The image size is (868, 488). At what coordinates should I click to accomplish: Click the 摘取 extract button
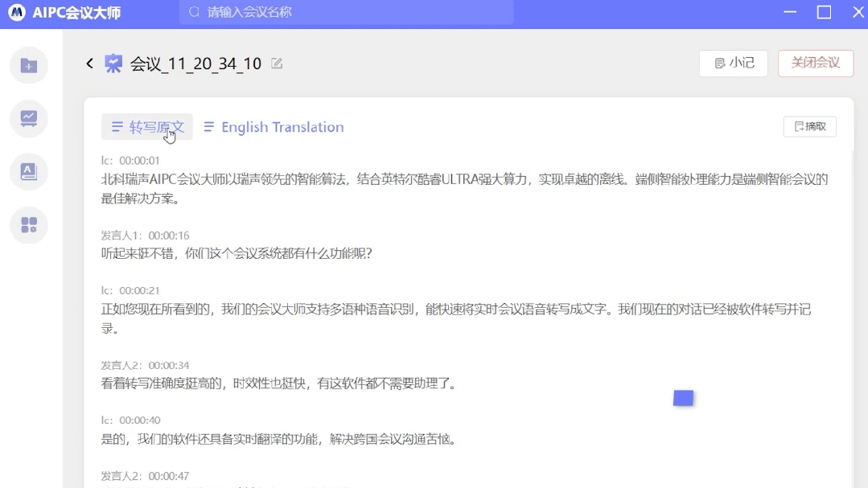(x=809, y=126)
